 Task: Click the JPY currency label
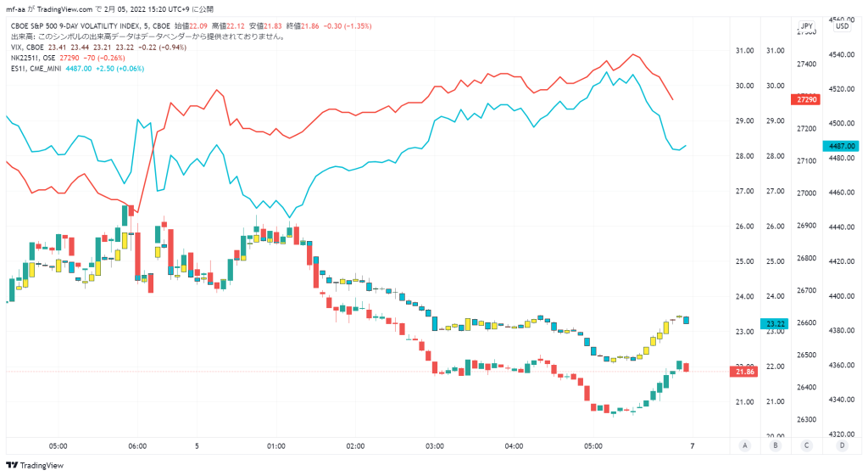(807, 26)
